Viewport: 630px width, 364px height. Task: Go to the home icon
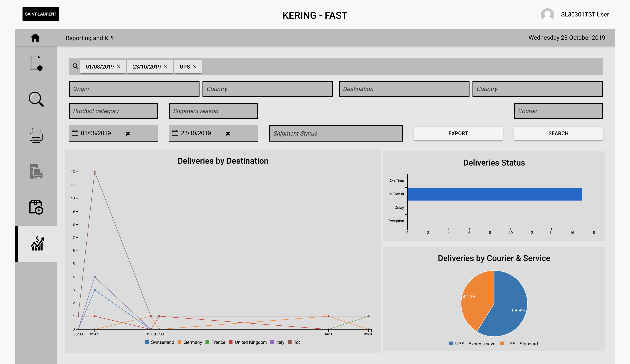[35, 38]
